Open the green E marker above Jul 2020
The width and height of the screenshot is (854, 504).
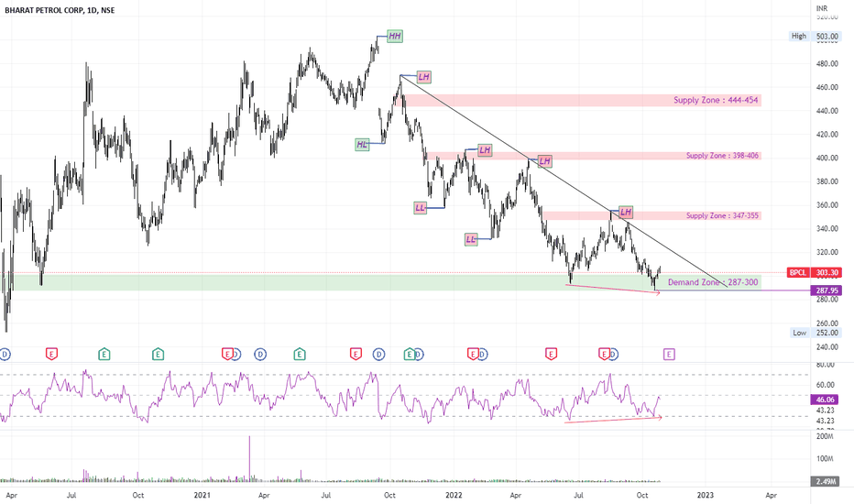tap(104, 355)
